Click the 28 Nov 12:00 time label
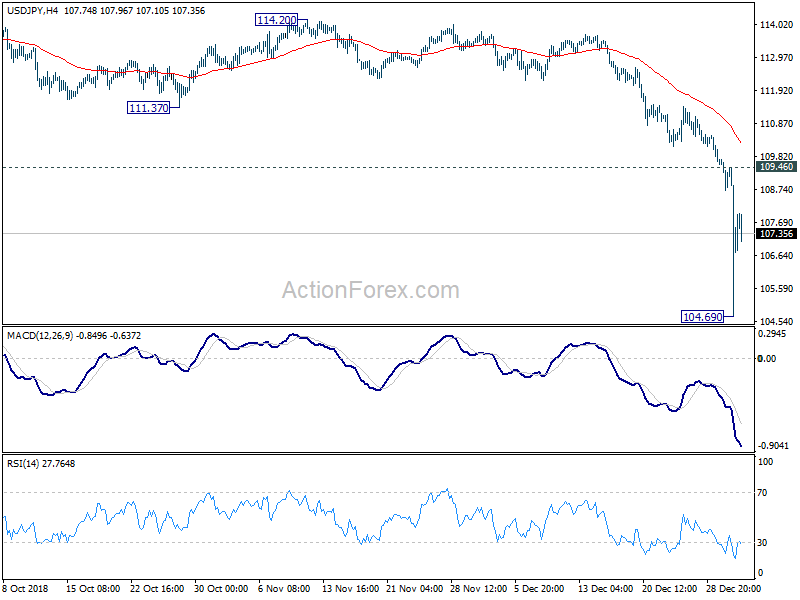This screenshot has height=600, width=800. 479,588
